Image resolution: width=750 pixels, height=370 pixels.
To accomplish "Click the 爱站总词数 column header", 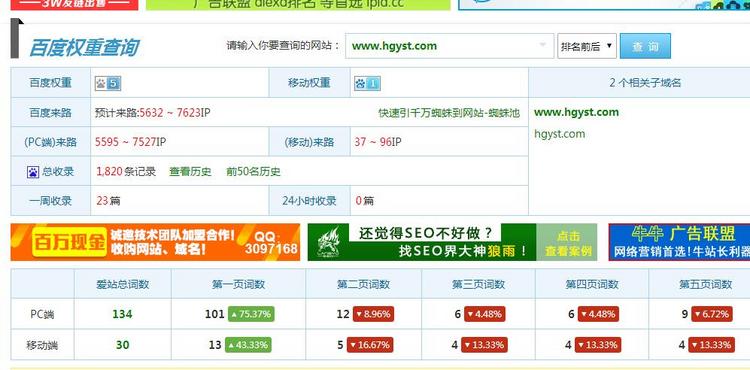I will [x=122, y=284].
